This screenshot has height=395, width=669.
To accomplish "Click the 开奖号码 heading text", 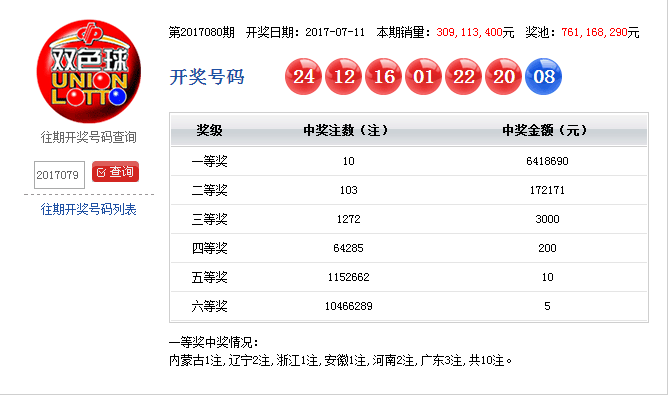I will [x=207, y=77].
